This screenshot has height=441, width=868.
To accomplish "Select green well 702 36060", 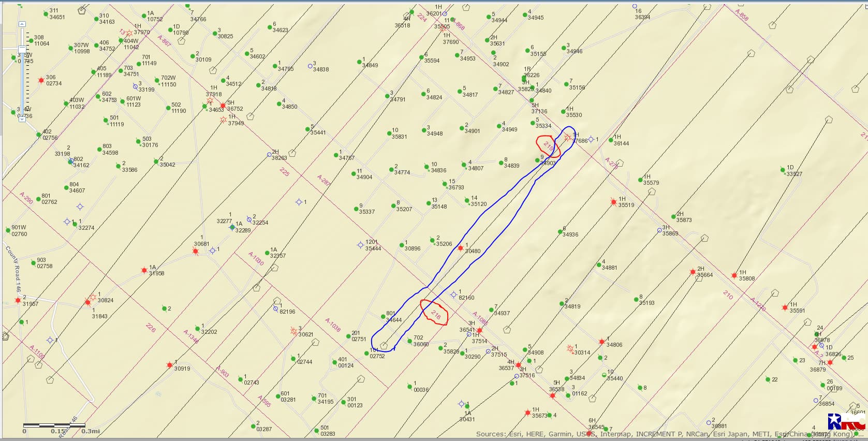I will click(409, 341).
